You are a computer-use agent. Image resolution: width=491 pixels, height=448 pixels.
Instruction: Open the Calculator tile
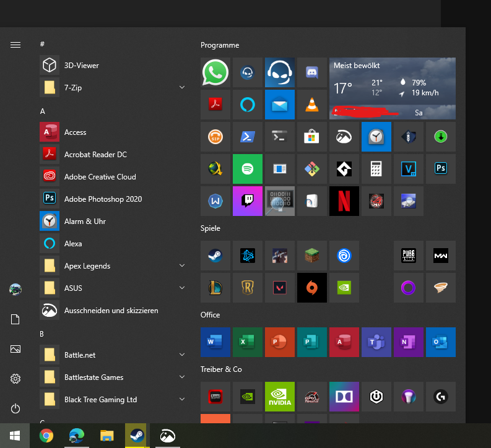pos(376,169)
